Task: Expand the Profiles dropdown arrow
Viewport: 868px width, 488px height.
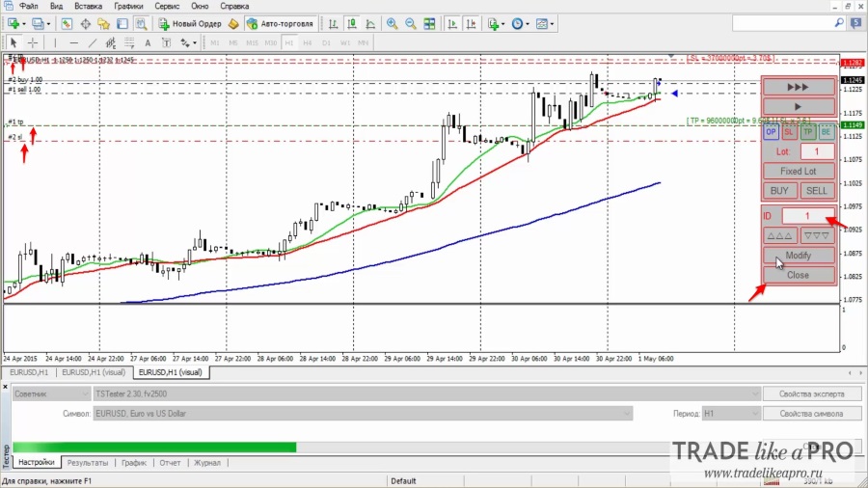Action: pos(48,24)
